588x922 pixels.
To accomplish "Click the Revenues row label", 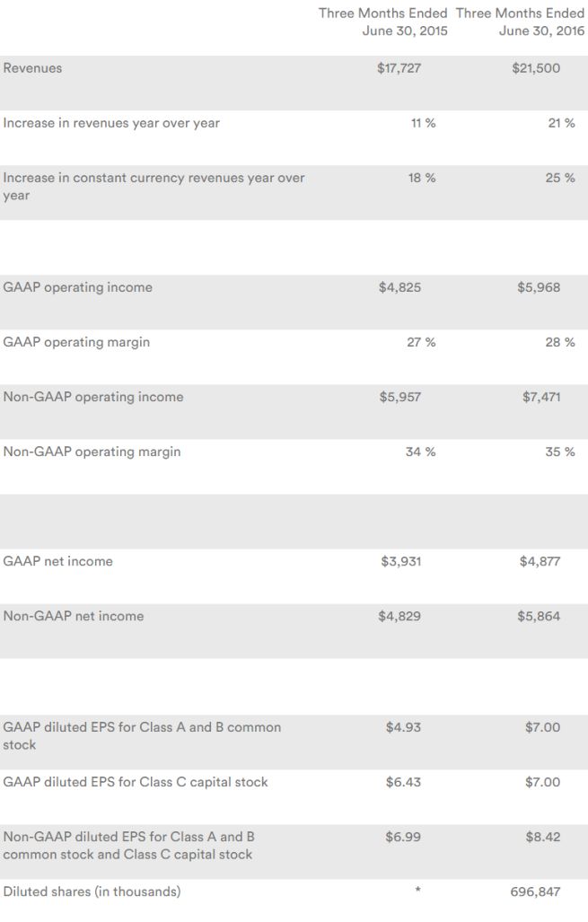I will coord(33,68).
